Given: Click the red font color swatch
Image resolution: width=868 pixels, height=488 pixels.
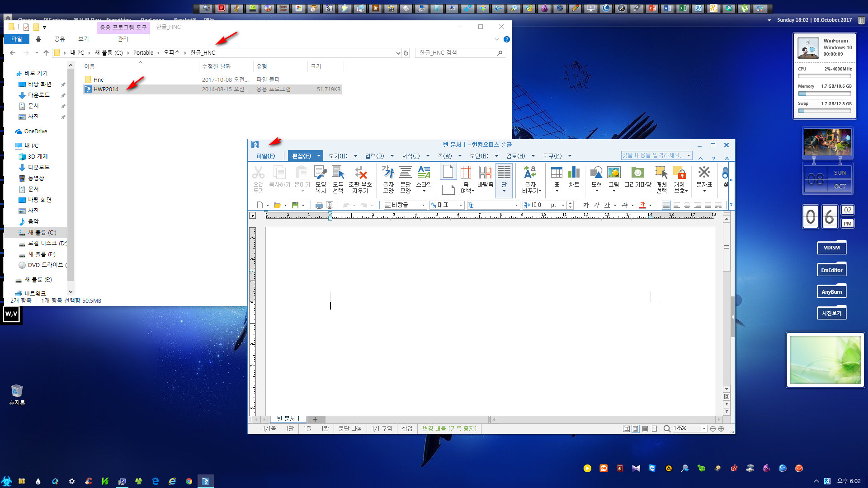Looking at the screenshot, I should click(642, 205).
